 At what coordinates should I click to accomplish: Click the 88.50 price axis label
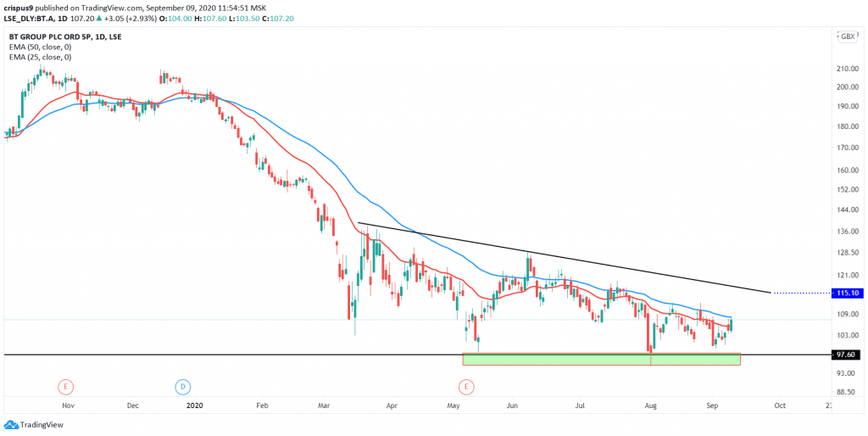[x=848, y=392]
